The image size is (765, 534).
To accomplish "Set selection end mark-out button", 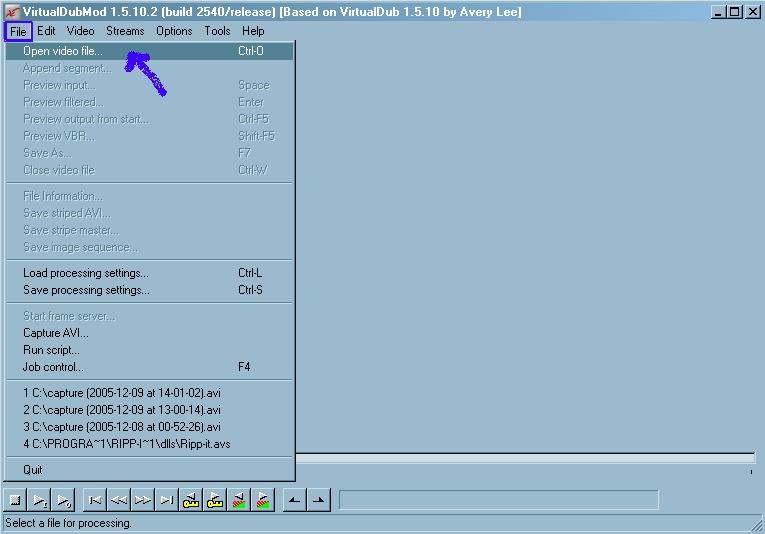I will 319,500.
